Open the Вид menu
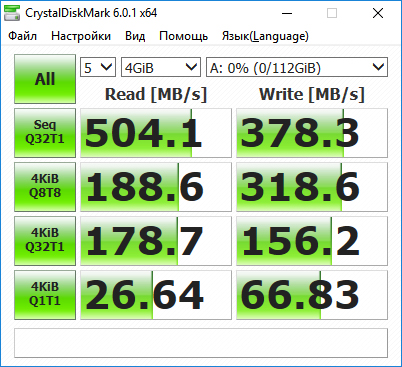The image size is (402, 367). point(135,36)
